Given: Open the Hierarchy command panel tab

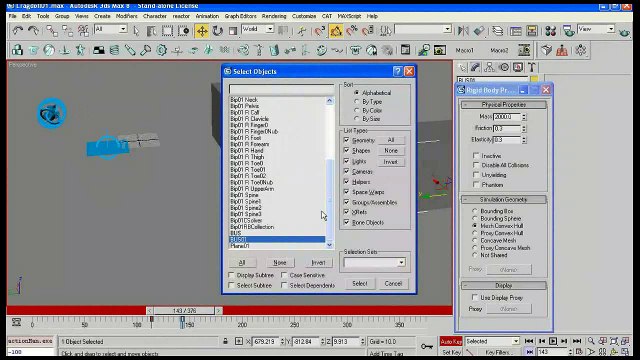Looking at the screenshot, I should (x=489, y=67).
